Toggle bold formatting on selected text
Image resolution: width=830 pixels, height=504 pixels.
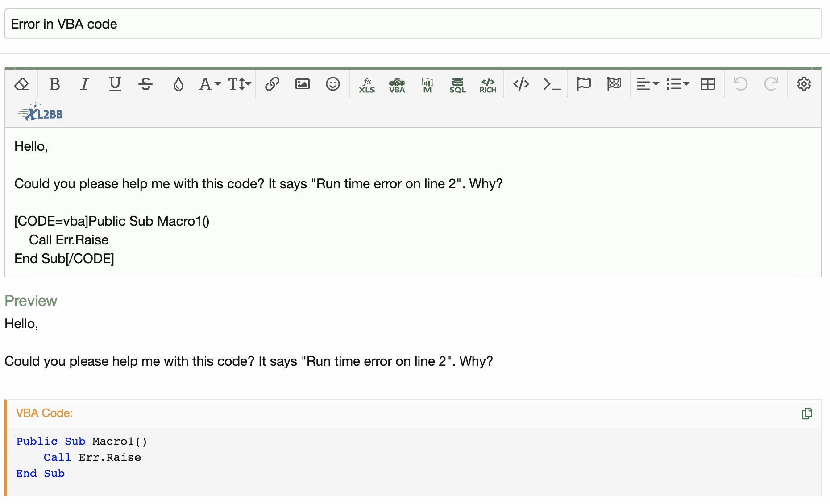[x=55, y=84]
